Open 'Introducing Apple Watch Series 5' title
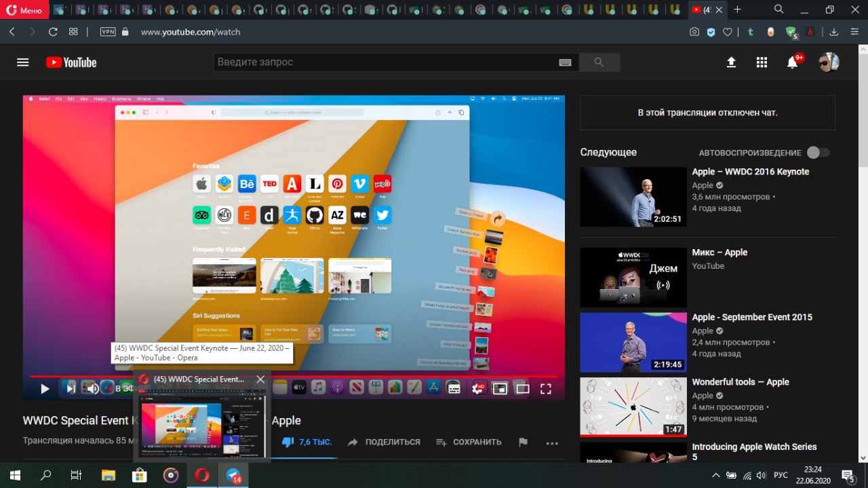Screen dimensions: 868x488 tap(754, 451)
